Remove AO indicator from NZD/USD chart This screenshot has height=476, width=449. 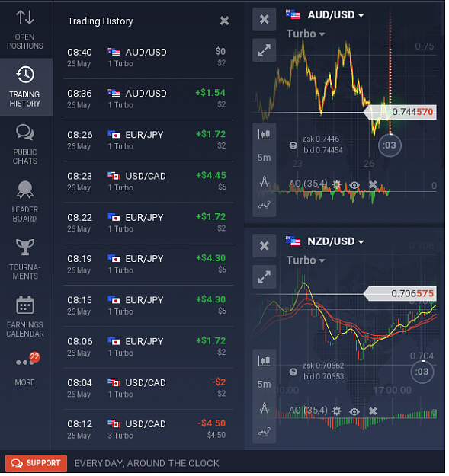[374, 413]
